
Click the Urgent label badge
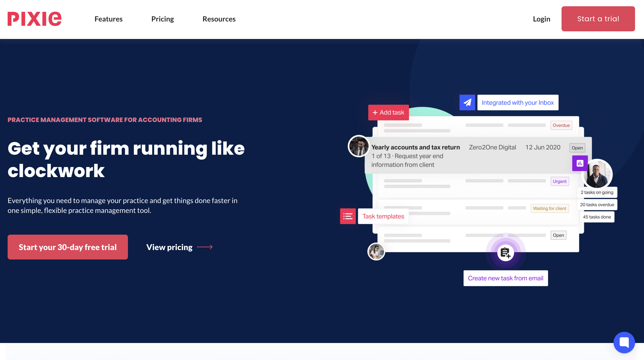point(560,181)
